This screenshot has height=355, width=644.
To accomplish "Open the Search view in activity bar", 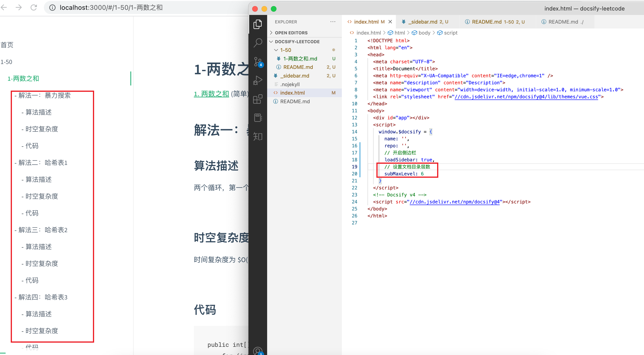I will [x=258, y=43].
